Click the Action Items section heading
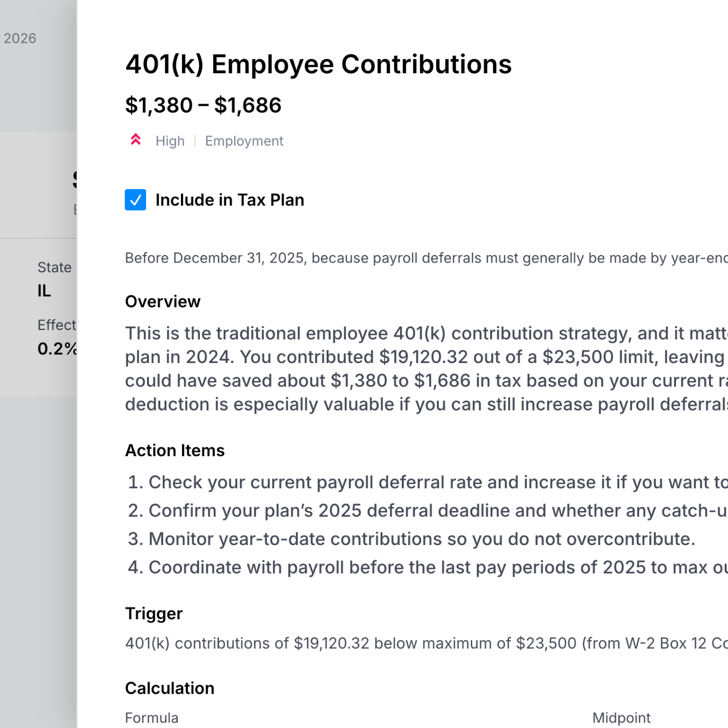 pyautogui.click(x=175, y=450)
